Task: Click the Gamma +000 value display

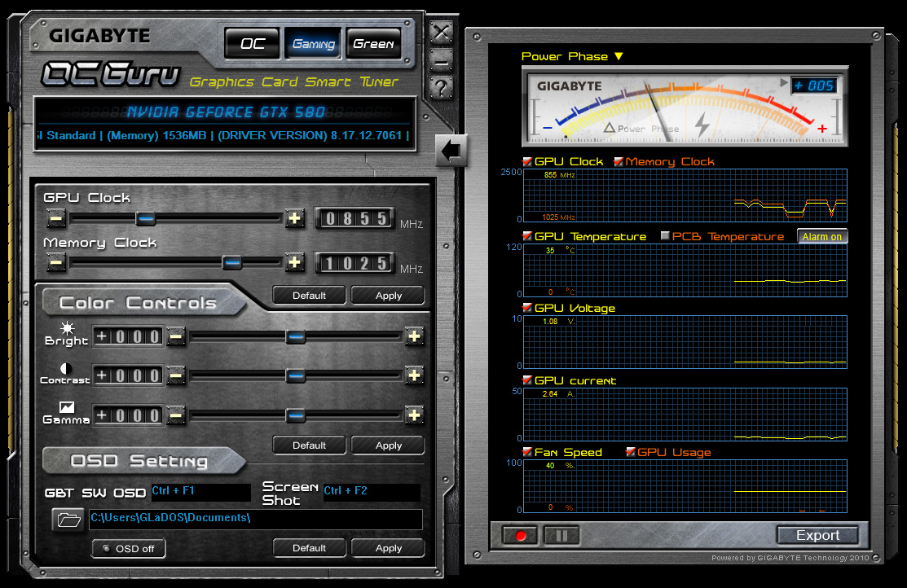Action: [129, 415]
